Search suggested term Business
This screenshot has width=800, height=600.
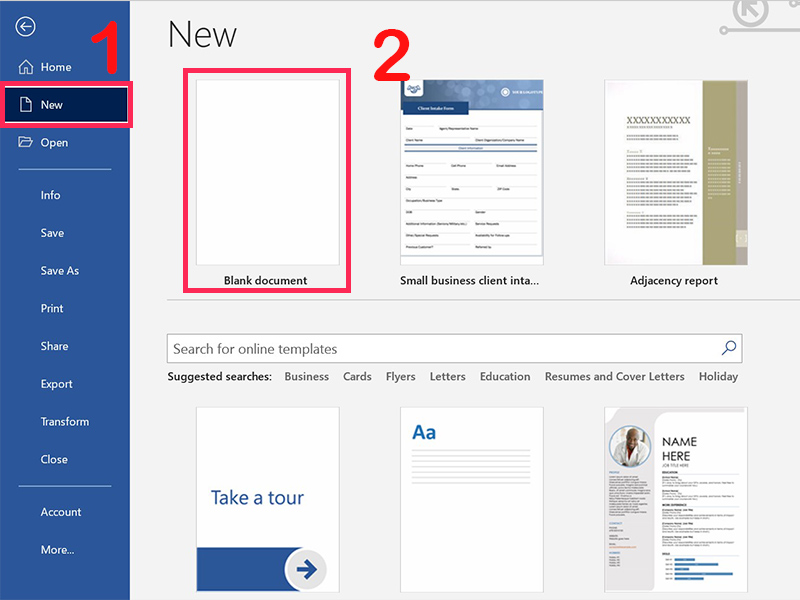coord(307,377)
